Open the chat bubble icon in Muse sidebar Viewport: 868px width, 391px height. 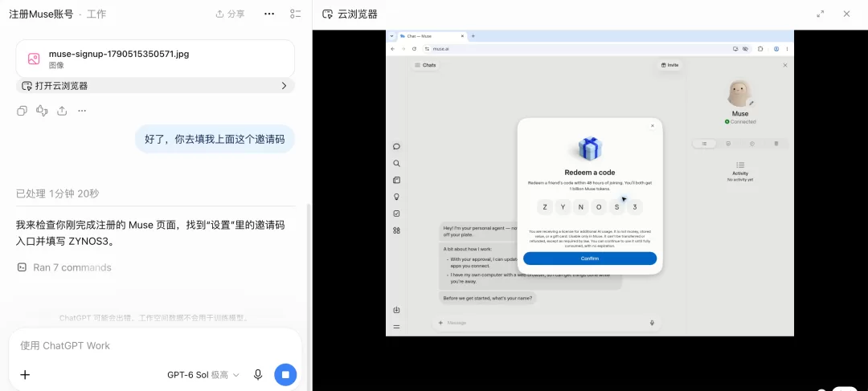pos(396,147)
